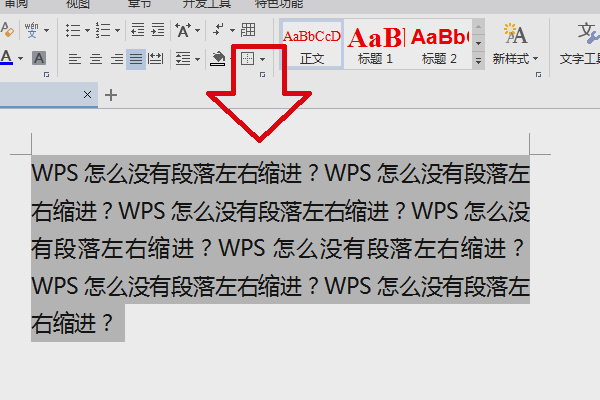Viewport: 600px width, 400px height.
Task: Open the phonetic guide dropdown arrow
Action: pos(46,30)
